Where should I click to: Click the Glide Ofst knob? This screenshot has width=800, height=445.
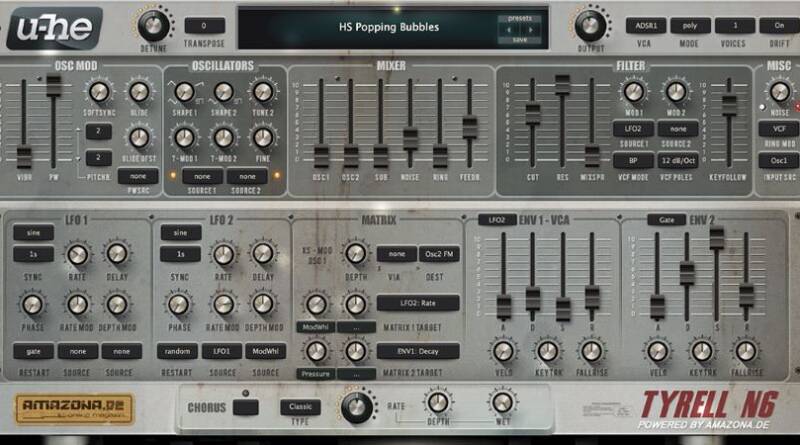click(x=139, y=137)
